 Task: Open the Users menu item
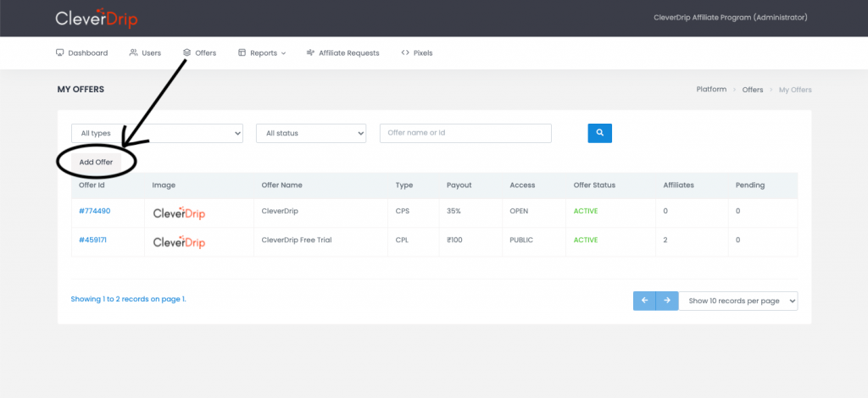pyautogui.click(x=145, y=53)
